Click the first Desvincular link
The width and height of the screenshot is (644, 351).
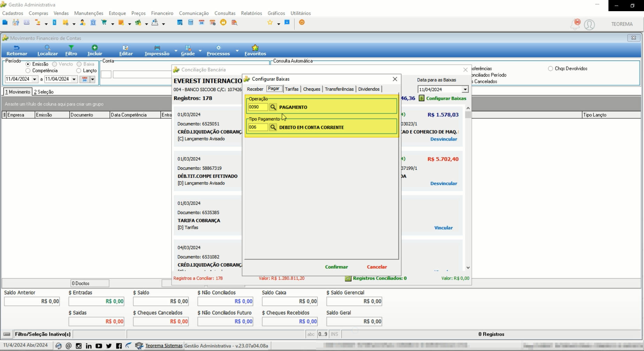tap(444, 139)
